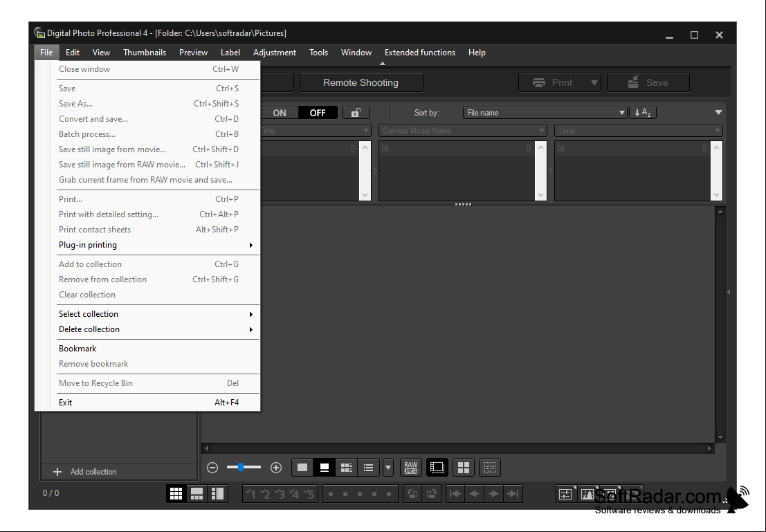This screenshot has width=766, height=532.
Task: Open the Label menu
Action: [230, 53]
